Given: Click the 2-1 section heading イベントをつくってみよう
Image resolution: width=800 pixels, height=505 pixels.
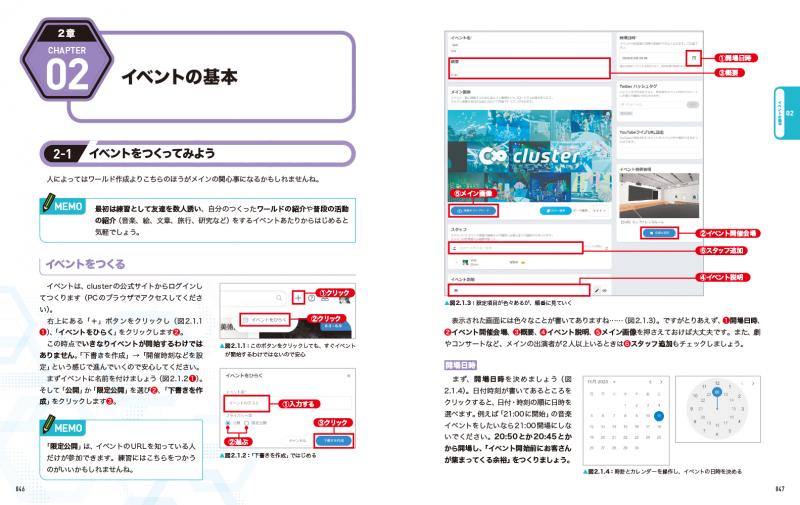Looking at the screenshot, I should click(x=152, y=153).
